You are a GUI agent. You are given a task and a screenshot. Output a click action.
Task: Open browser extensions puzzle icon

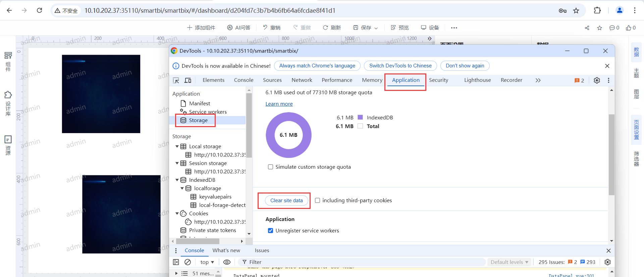[597, 10]
